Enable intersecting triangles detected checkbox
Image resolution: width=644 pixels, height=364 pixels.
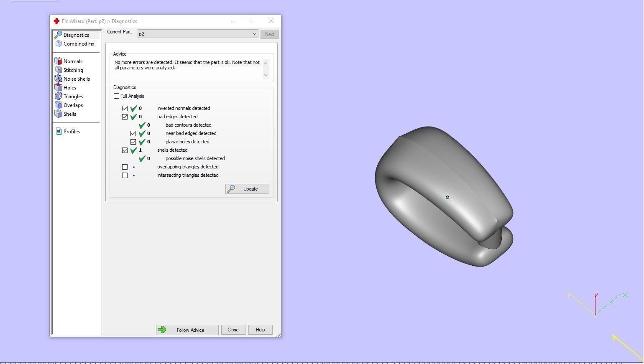[125, 175]
